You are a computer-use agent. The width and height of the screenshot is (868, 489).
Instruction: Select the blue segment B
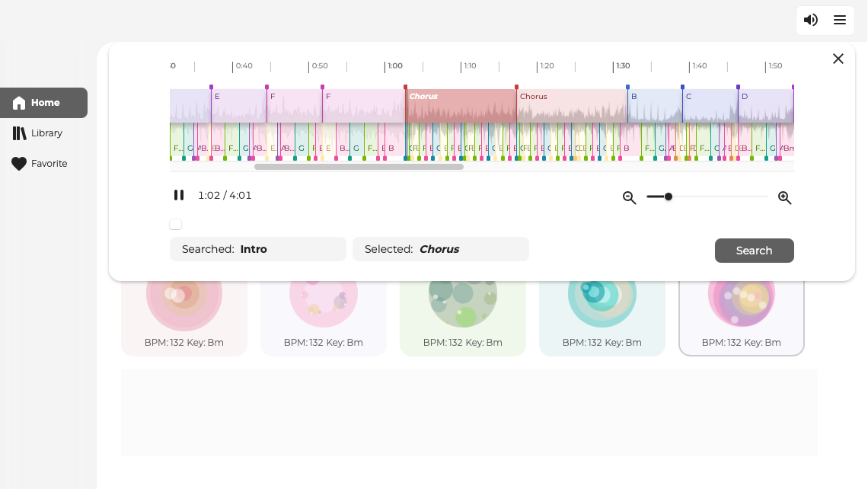click(x=655, y=107)
